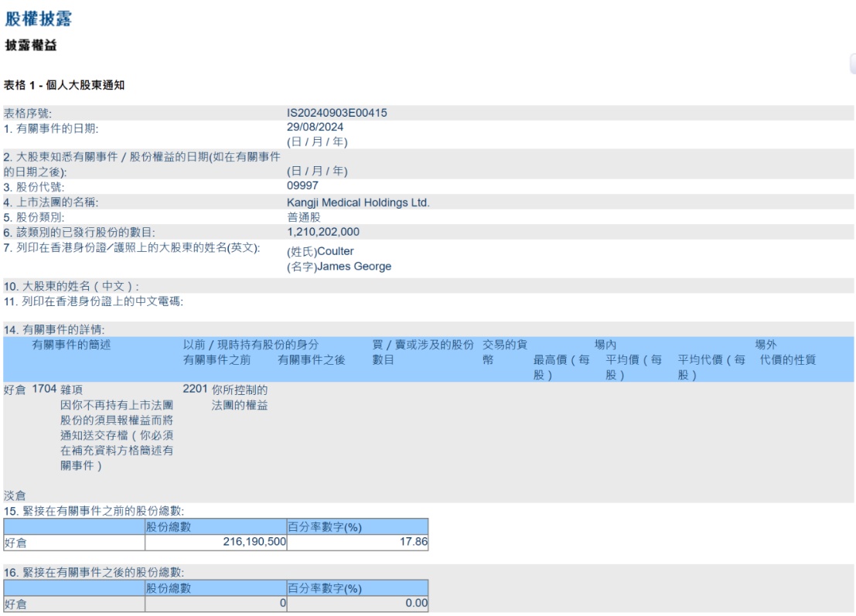
Task: Select stock code 09997
Action: [x=302, y=185]
